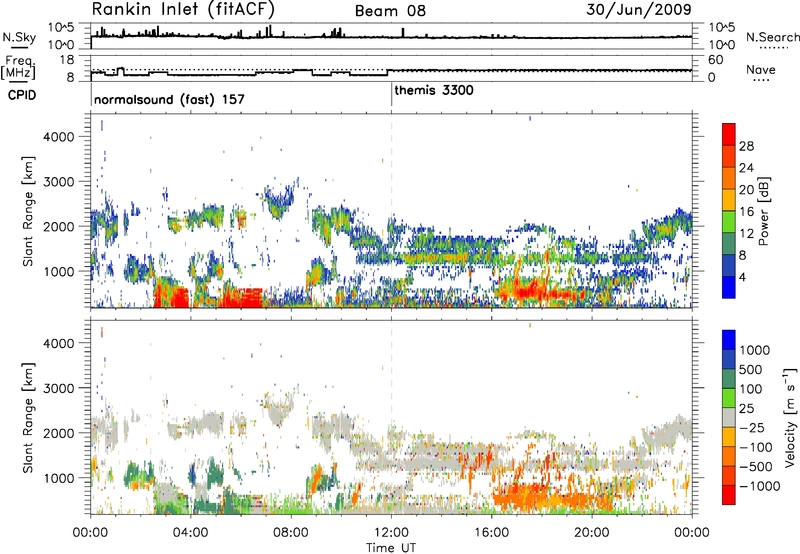Select the gray −25 to 25 Velocity swatch
Screen dimensions: 800x554
(x=729, y=418)
